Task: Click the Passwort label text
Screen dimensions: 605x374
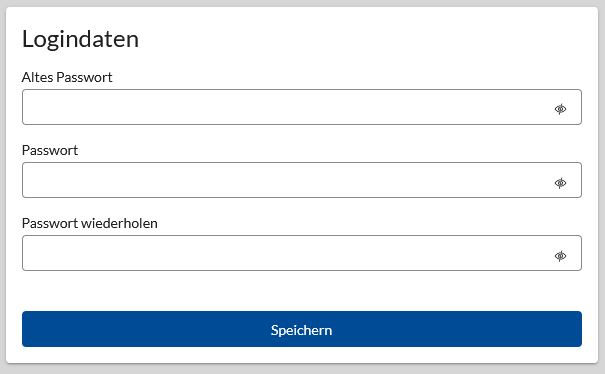Action: [50, 150]
